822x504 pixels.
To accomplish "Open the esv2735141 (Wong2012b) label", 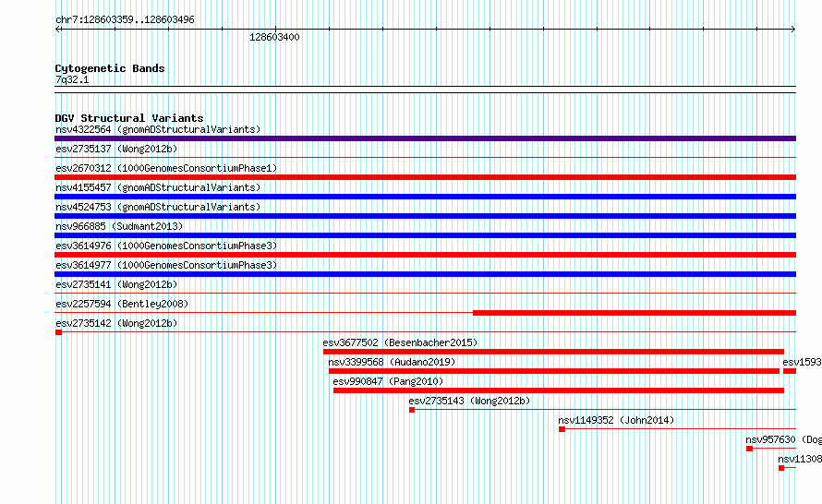I will click(x=116, y=284).
